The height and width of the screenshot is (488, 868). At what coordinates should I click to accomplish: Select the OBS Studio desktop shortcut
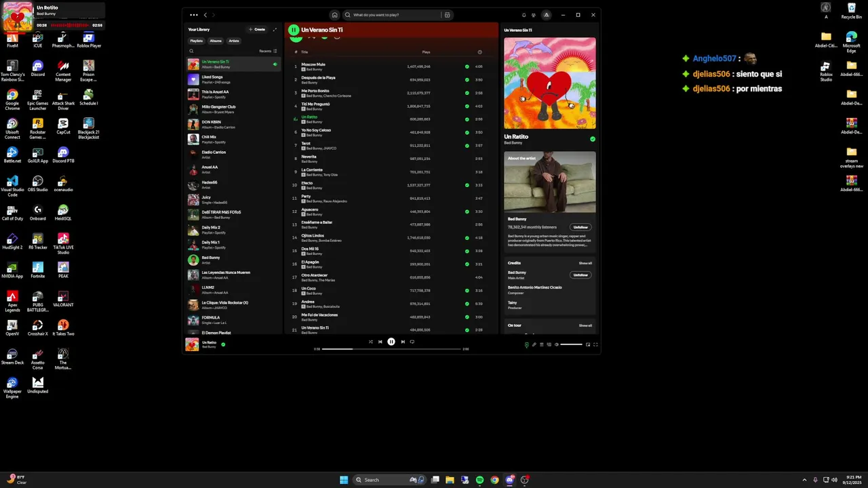(x=38, y=184)
